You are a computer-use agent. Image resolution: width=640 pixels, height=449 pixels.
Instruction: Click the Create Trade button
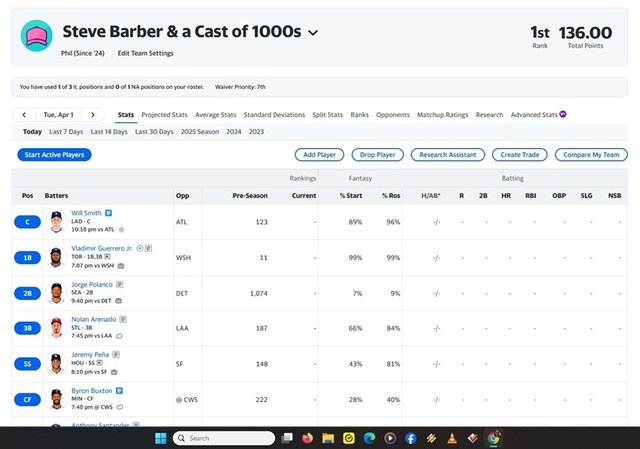pos(520,155)
